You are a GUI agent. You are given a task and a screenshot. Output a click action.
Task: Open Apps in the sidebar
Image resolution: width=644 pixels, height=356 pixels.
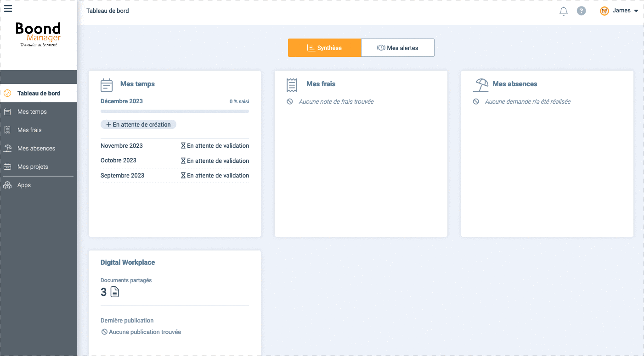click(39, 185)
